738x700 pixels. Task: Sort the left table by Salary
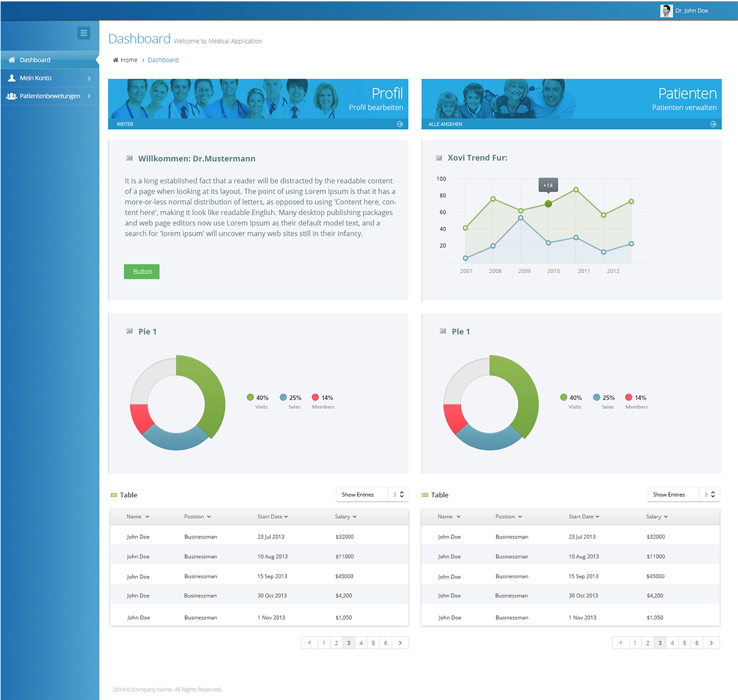click(x=345, y=516)
